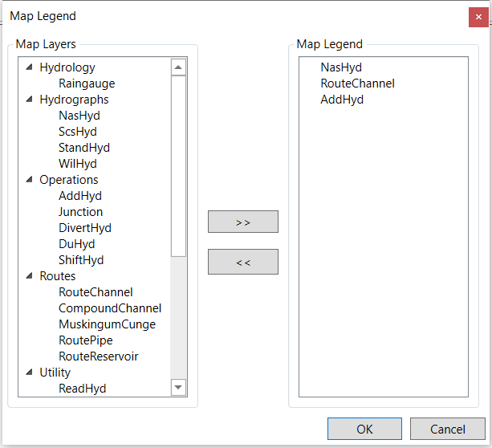This screenshot has height=448, width=492.
Task: Select AddHyd in Map Legend list
Action: coord(342,100)
